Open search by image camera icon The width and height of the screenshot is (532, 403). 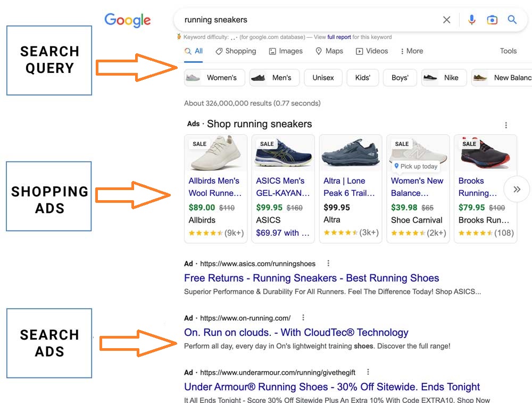tap(492, 20)
